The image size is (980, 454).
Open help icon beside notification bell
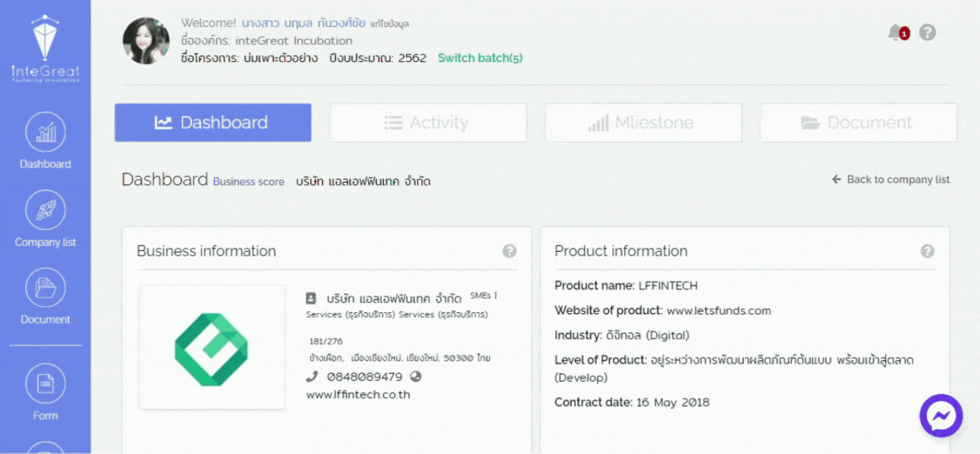coord(927,32)
